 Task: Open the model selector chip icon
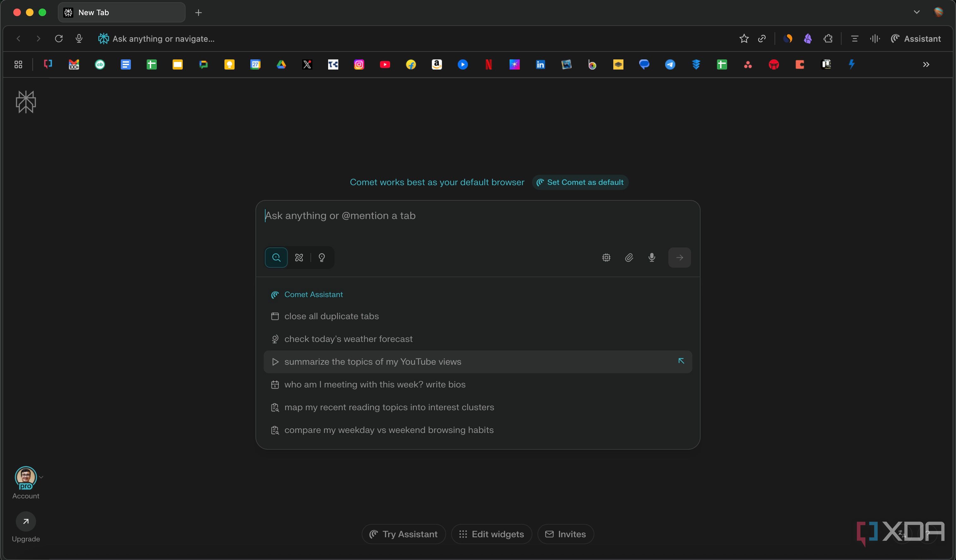tap(606, 258)
